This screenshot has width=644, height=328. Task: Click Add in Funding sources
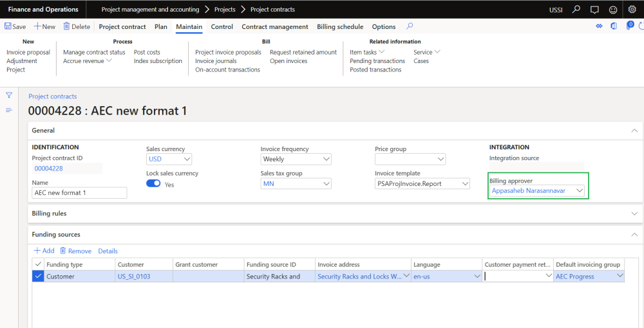pyautogui.click(x=44, y=251)
